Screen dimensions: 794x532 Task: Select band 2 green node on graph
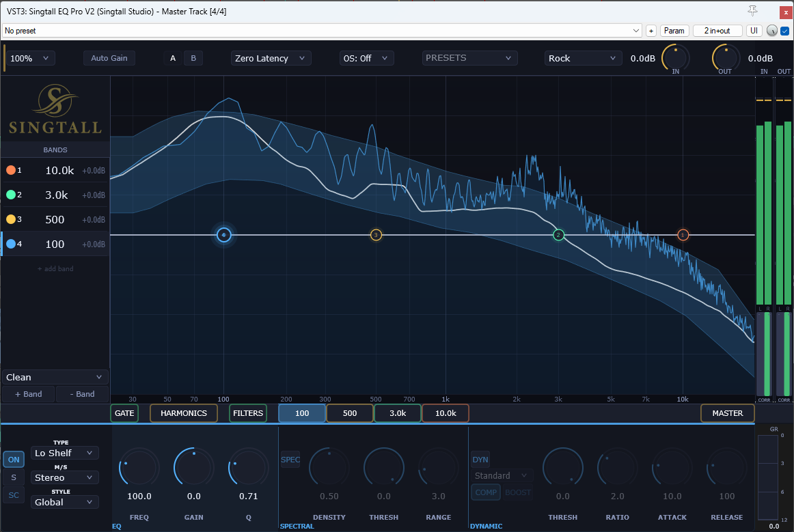pyautogui.click(x=558, y=235)
